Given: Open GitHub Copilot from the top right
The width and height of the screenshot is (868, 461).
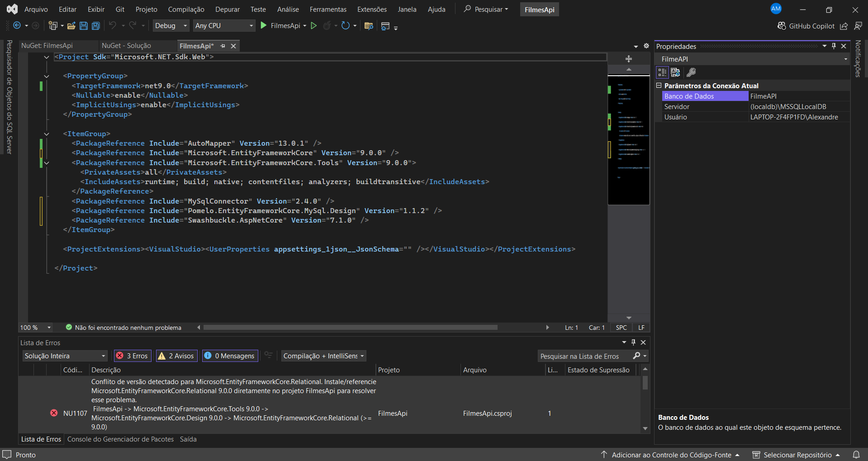Looking at the screenshot, I should (x=806, y=26).
